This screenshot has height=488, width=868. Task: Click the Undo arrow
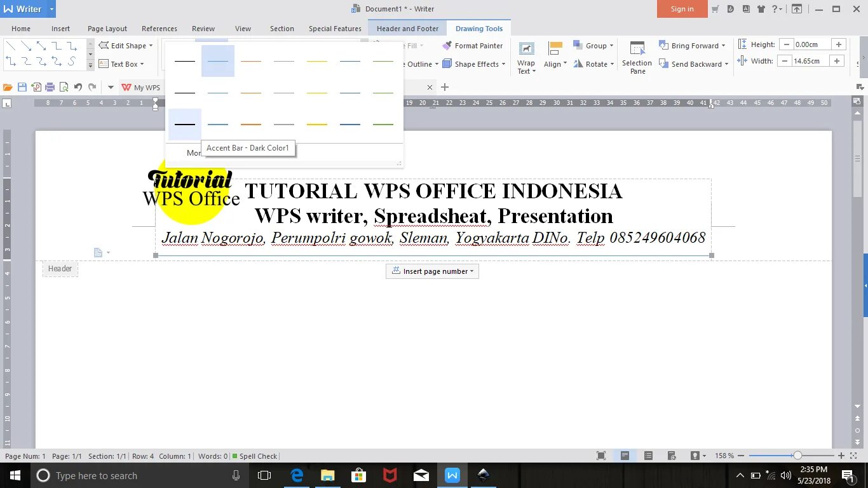click(78, 87)
